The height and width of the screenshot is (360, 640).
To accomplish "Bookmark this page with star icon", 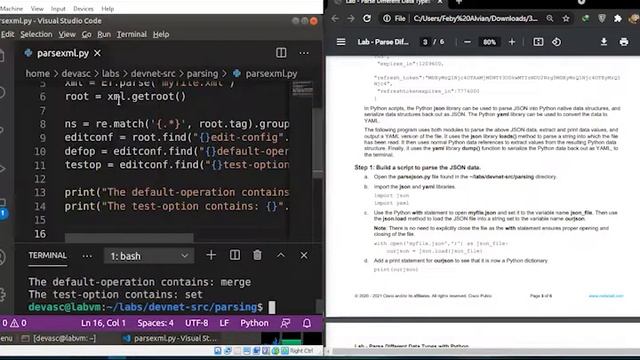I will pos(566,18).
